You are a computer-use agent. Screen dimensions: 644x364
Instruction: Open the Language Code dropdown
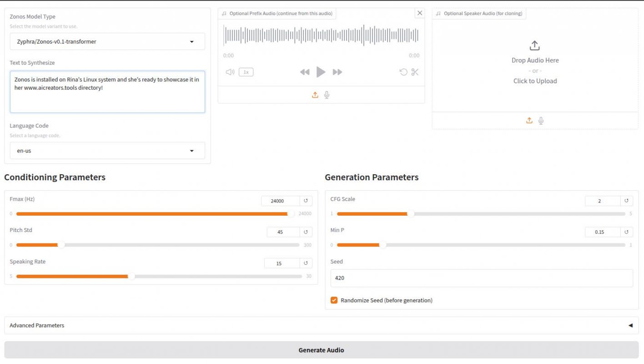191,151
